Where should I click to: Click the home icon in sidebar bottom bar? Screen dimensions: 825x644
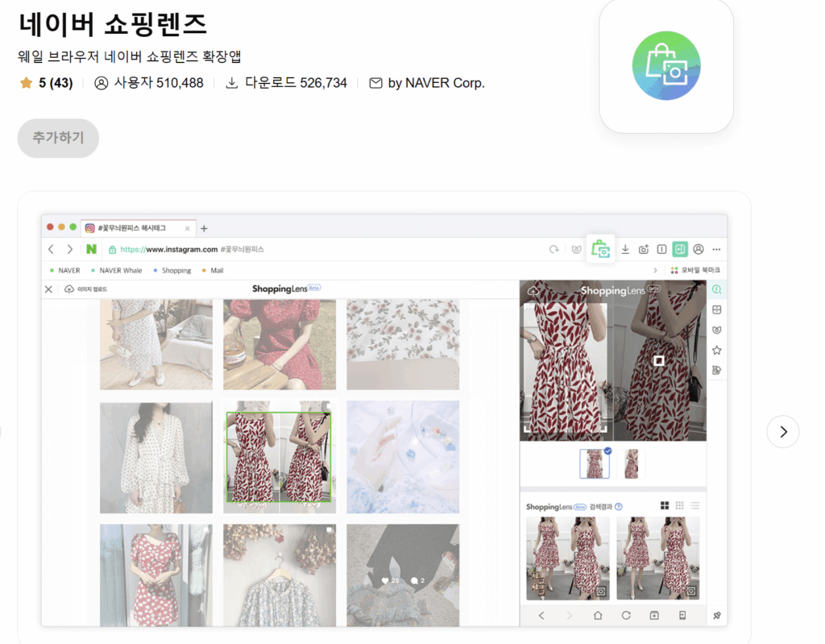coord(598,615)
